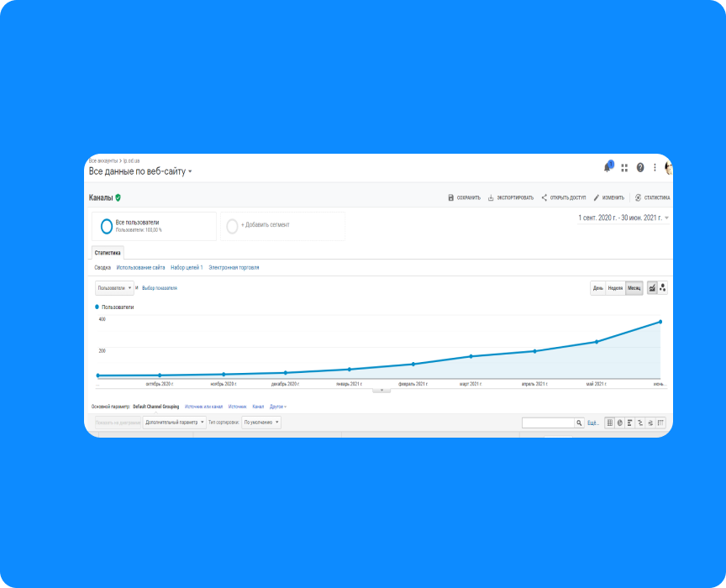Viewport: 726px width, 588px height.
Task: Click the Экспортировать button
Action: [510, 198]
